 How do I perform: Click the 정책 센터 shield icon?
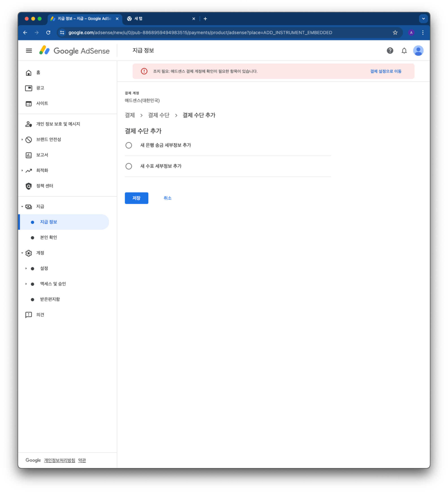[x=28, y=186]
